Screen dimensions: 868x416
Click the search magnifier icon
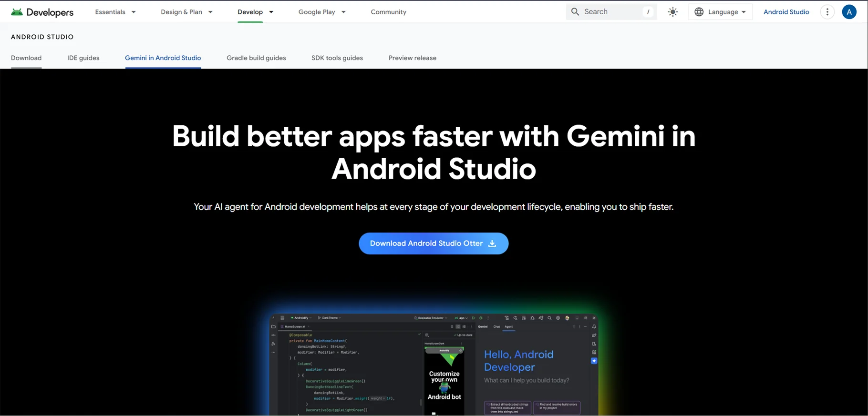tap(575, 12)
